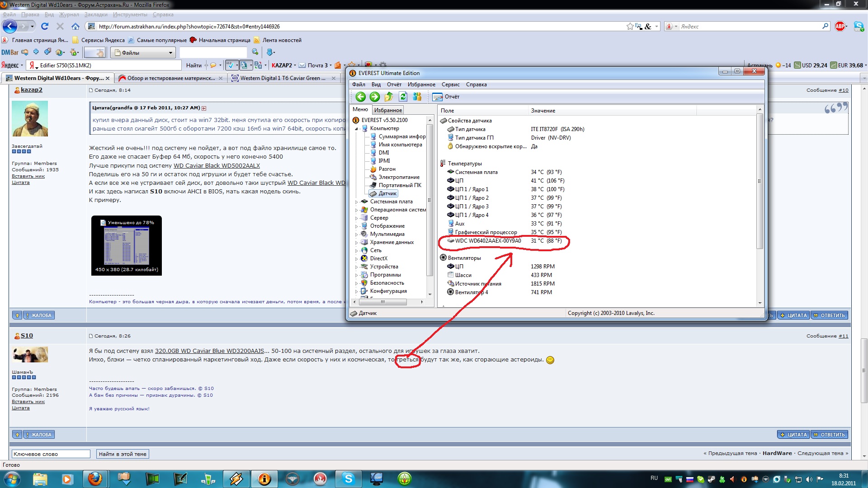Click the EVEREST refresh icon
Screen dimensions: 868x488
[x=403, y=97]
